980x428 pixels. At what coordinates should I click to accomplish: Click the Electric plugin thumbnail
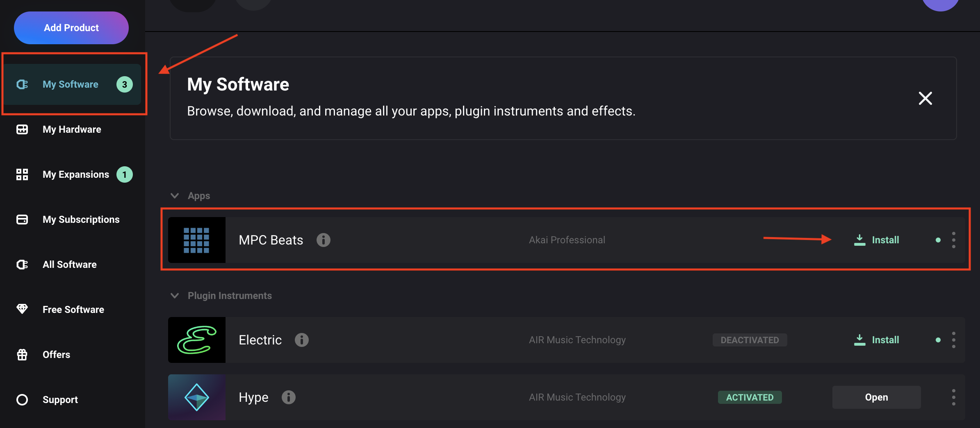click(x=197, y=340)
